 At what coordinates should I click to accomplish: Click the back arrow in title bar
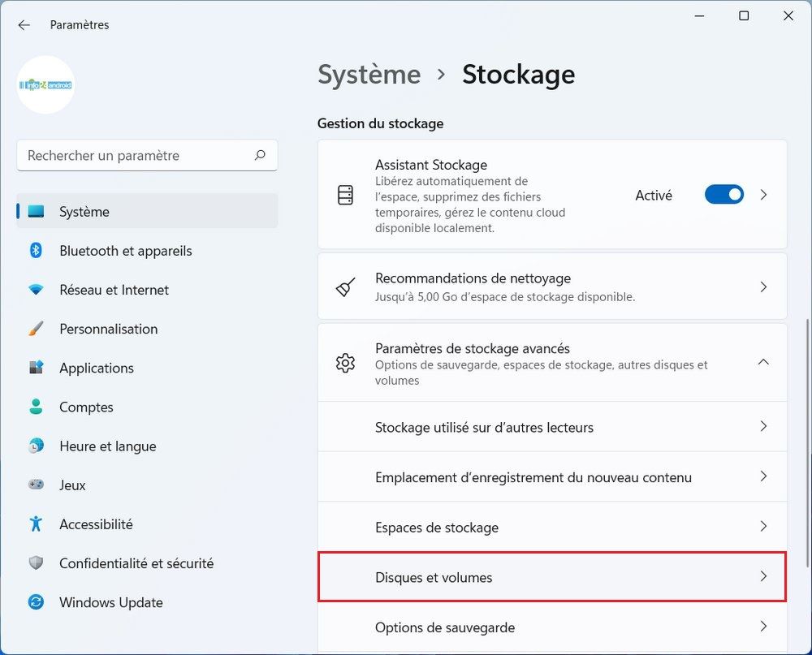tap(24, 25)
